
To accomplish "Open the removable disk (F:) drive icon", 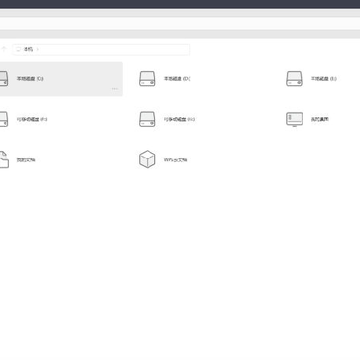I will (x=3, y=119).
